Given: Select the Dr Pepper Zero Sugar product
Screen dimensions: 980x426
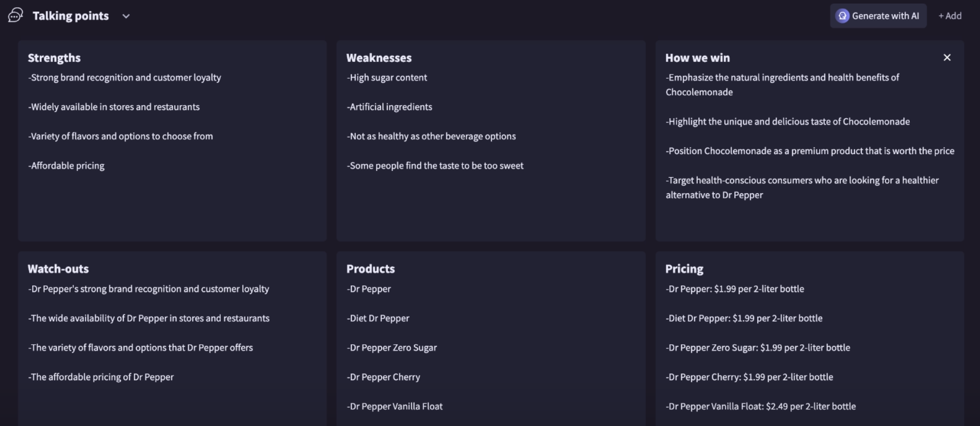Looking at the screenshot, I should 392,347.
